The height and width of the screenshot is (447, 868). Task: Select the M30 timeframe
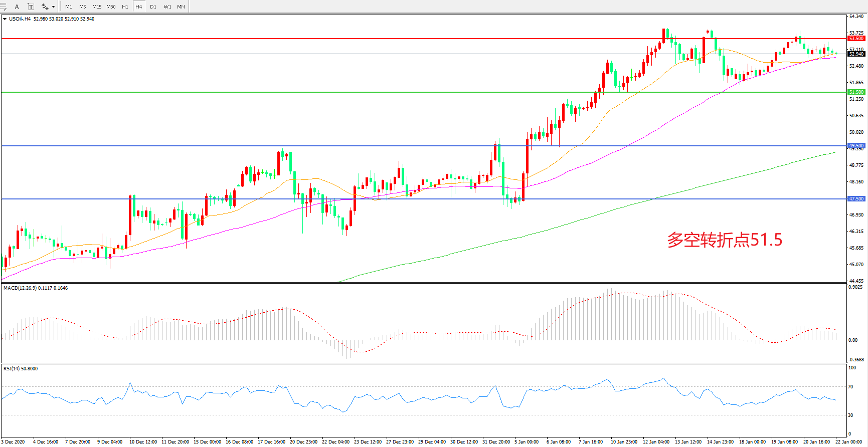pyautogui.click(x=111, y=7)
